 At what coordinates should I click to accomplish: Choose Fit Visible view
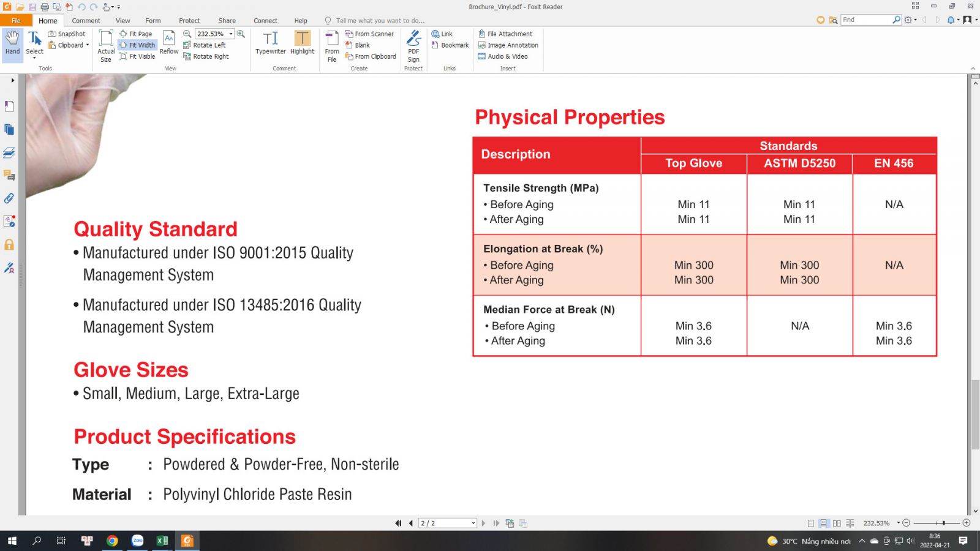point(137,56)
